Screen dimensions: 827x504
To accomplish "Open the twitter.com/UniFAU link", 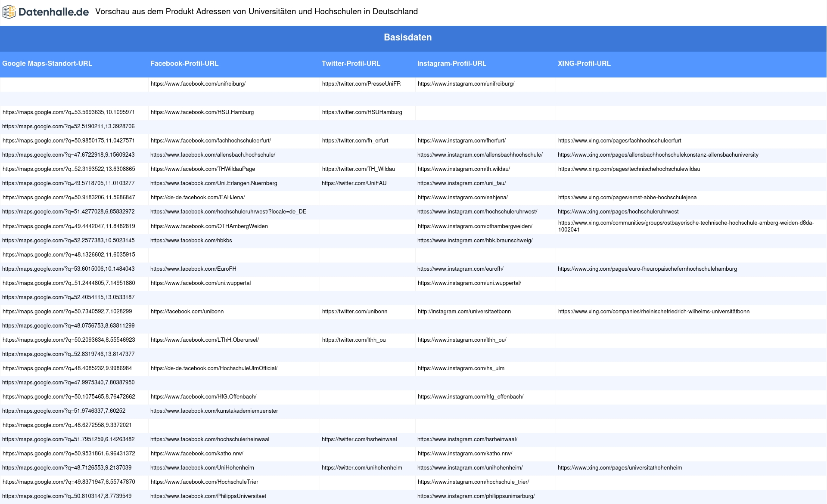I will coord(354,183).
